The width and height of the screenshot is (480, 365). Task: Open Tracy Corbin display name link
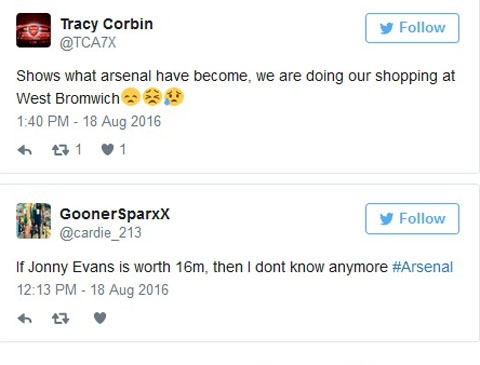click(x=107, y=24)
